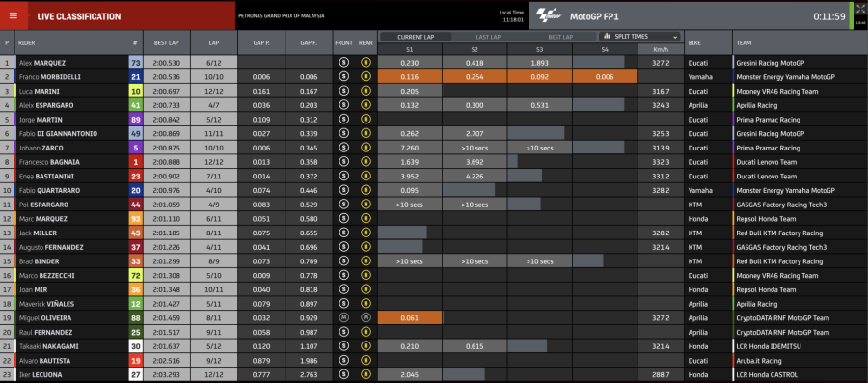The width and height of the screenshot is (868, 383).
Task: Open the Split Times dropdown
Action: [x=640, y=37]
